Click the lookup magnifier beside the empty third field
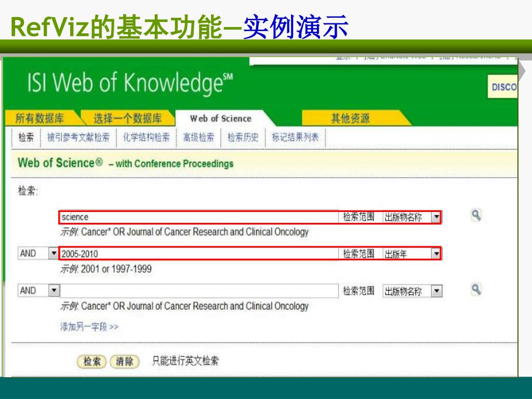 (x=476, y=289)
